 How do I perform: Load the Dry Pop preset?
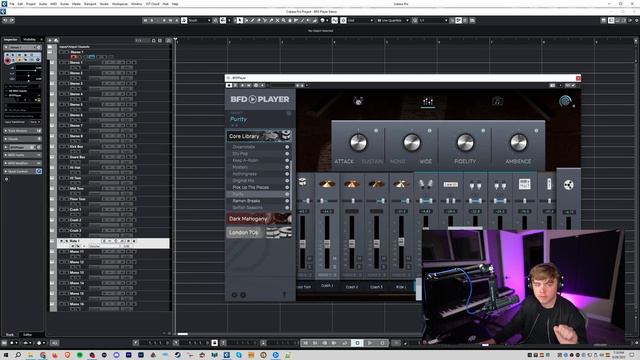pos(240,154)
